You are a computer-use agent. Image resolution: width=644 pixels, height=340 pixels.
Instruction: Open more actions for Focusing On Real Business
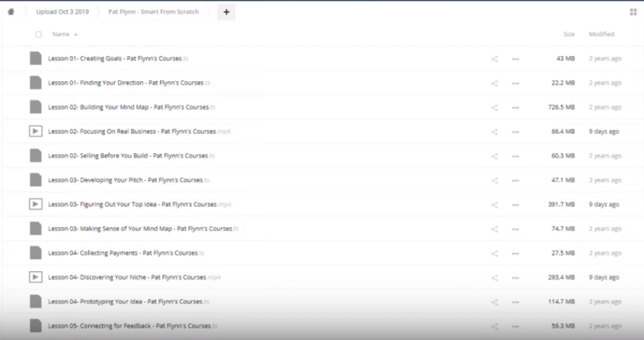(516, 131)
